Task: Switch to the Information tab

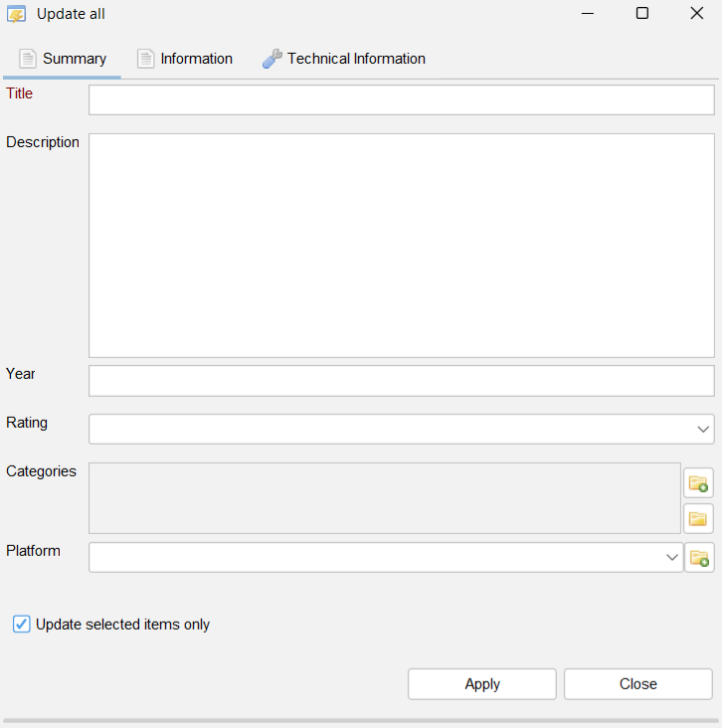Action: tap(185, 59)
